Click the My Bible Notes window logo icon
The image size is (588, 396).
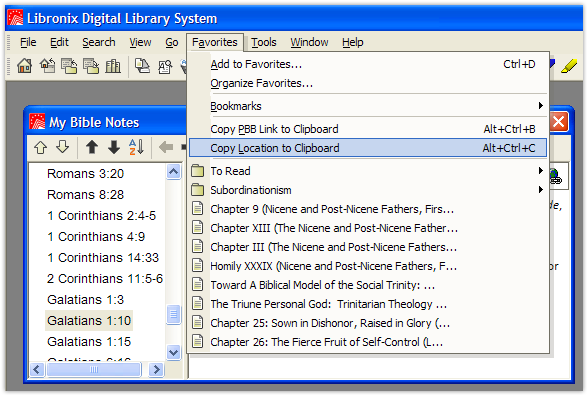(37, 122)
